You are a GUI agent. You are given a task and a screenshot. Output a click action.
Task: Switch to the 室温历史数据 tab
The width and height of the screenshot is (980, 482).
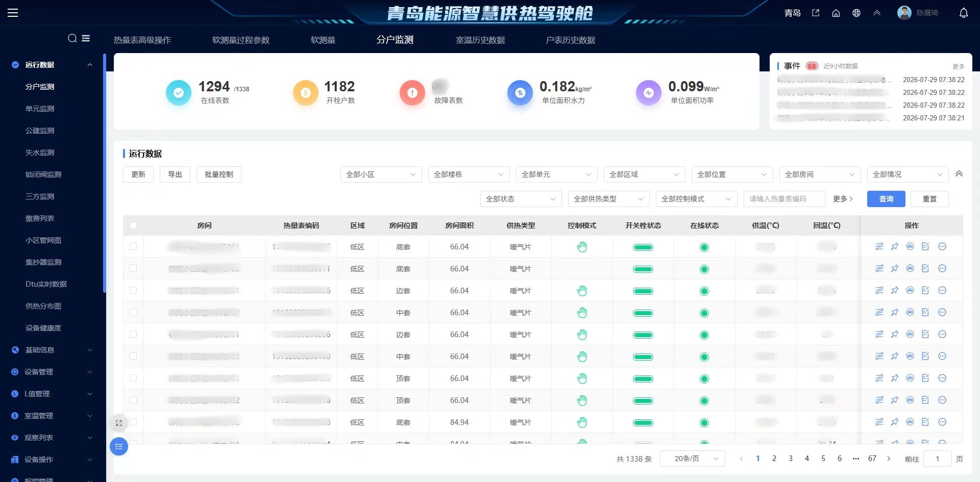coord(480,40)
